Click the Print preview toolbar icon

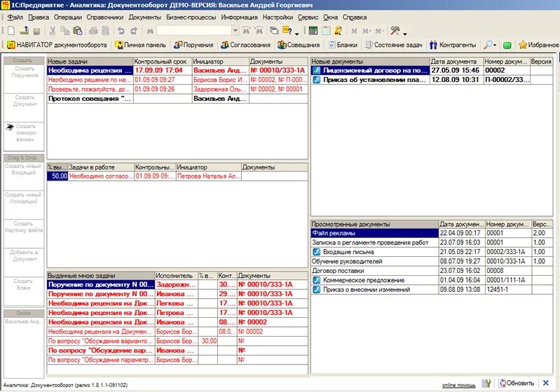105,31
